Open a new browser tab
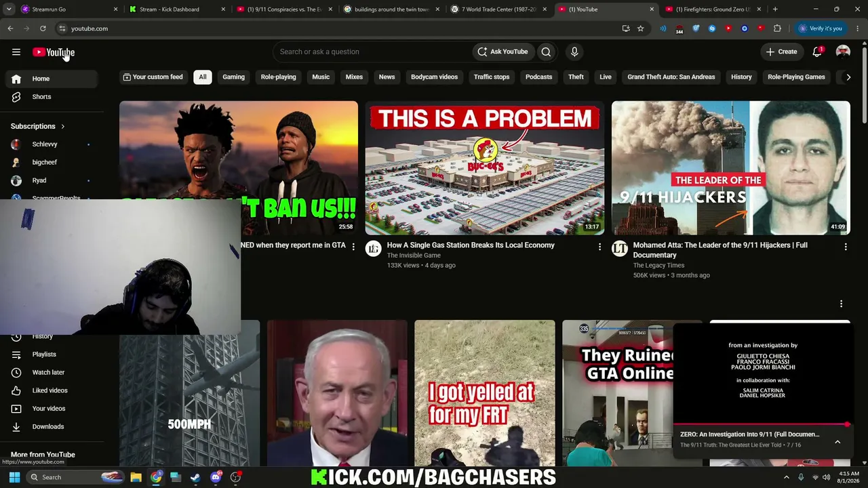868x488 pixels. click(x=775, y=9)
